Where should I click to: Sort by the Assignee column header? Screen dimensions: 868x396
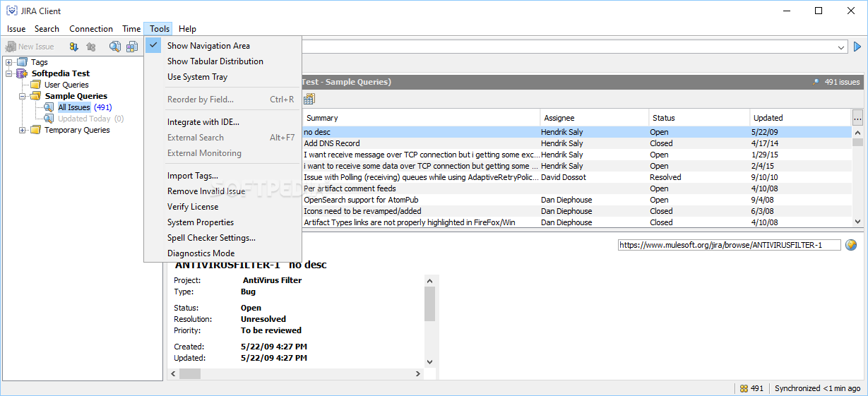tap(595, 118)
